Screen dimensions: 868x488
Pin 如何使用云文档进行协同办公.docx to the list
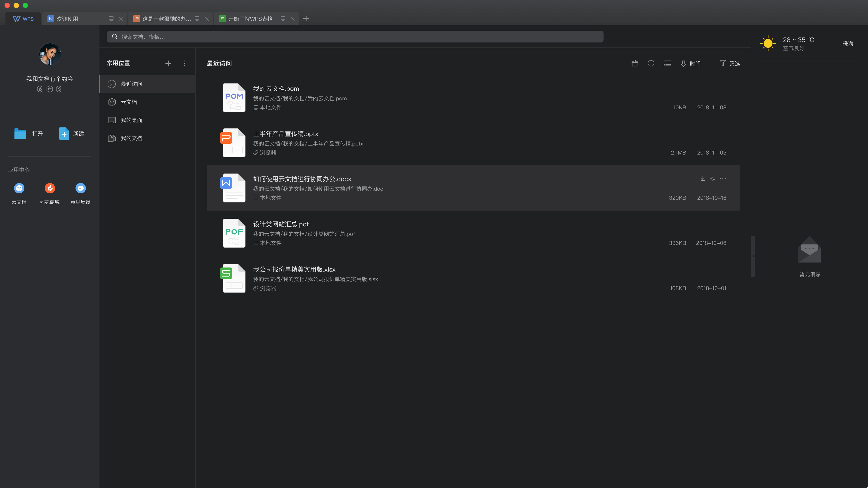(713, 178)
